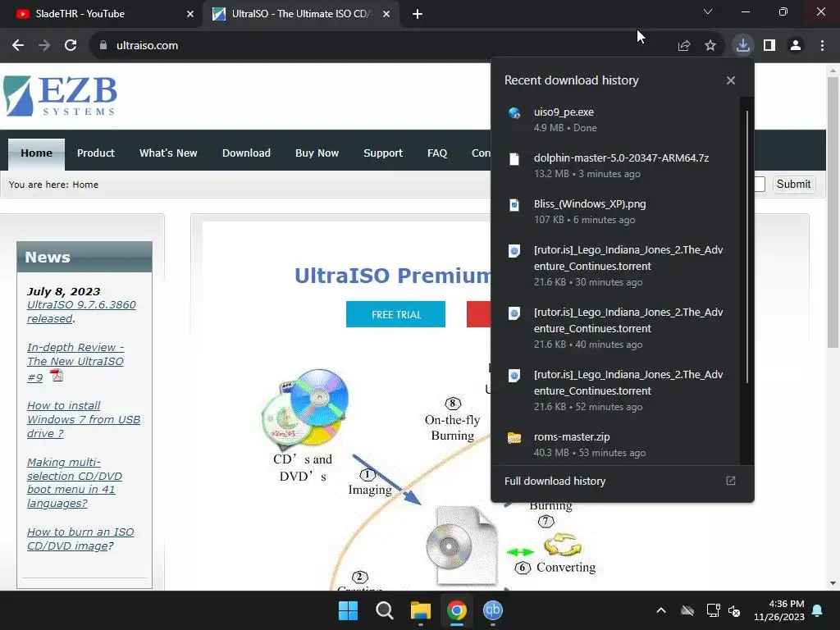Click torrent icon for 52 minutes ago entry

[514, 376]
